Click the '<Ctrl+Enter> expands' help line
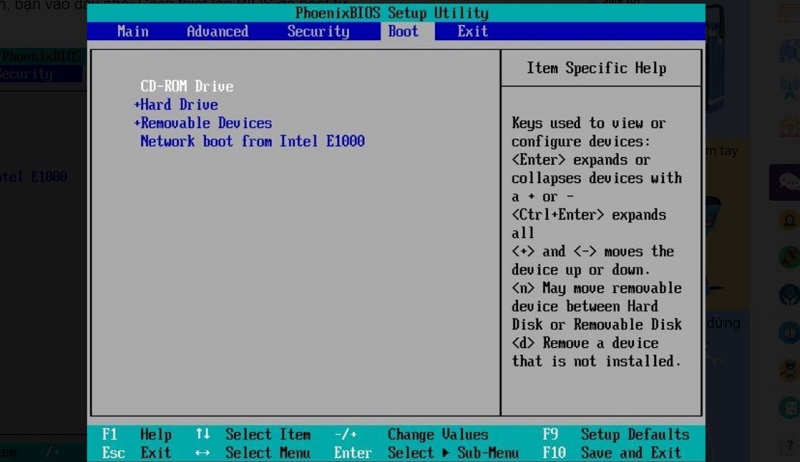This screenshot has height=462, width=800. point(589,215)
